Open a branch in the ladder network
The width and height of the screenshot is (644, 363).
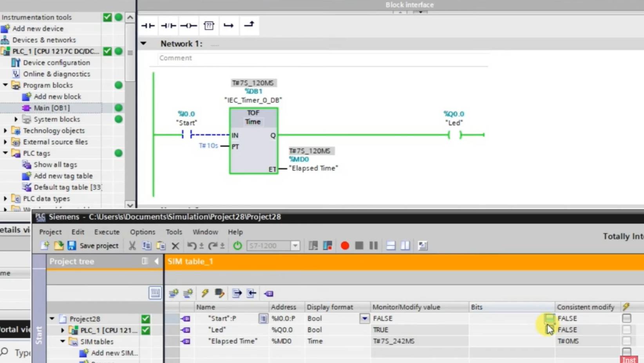click(229, 26)
